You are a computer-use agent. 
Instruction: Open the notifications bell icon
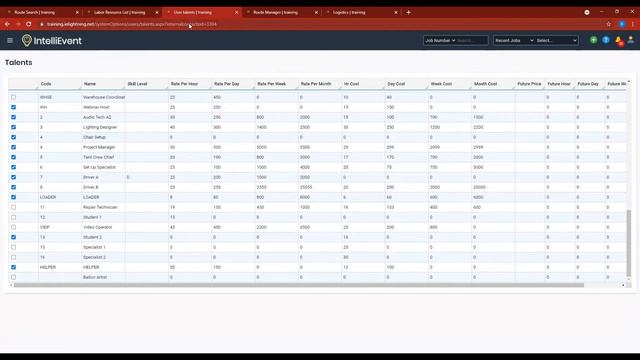[x=619, y=40]
